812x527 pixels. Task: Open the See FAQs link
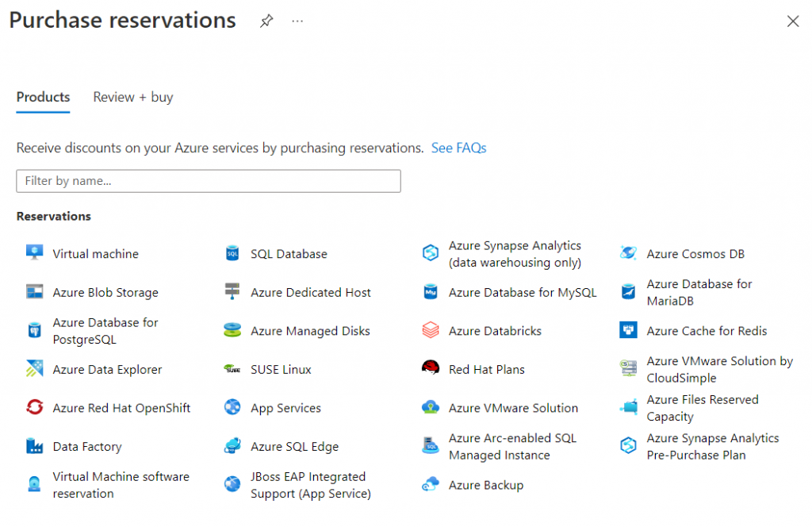point(458,148)
